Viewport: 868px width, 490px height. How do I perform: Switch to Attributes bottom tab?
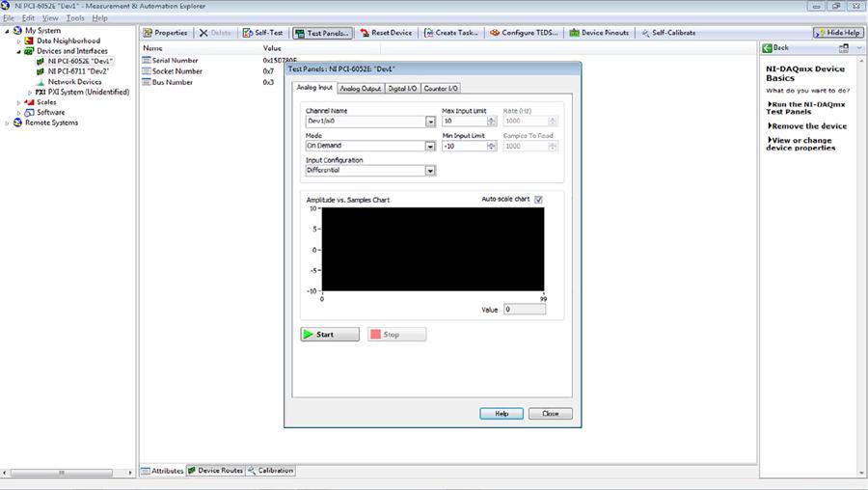[x=162, y=471]
